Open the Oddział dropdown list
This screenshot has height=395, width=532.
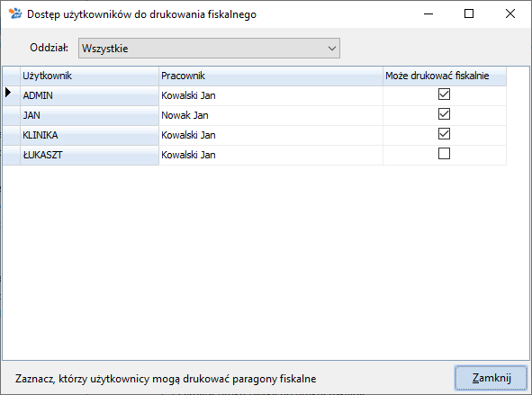coord(209,49)
